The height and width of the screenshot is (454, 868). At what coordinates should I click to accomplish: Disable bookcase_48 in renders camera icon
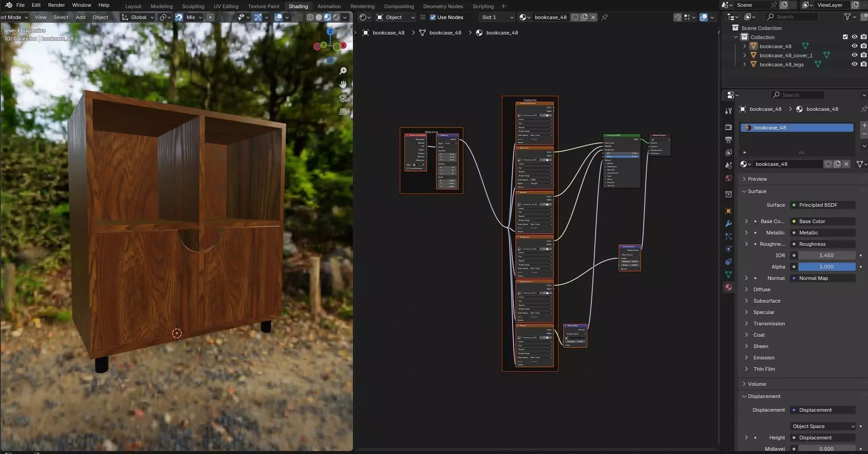(863, 46)
